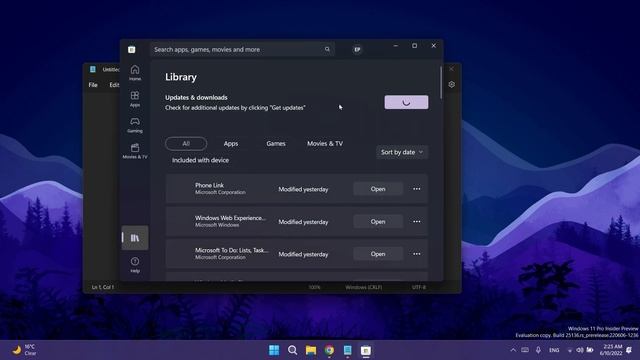Click Windows Web Experience app name
This screenshot has height=360, width=640.
(230, 218)
